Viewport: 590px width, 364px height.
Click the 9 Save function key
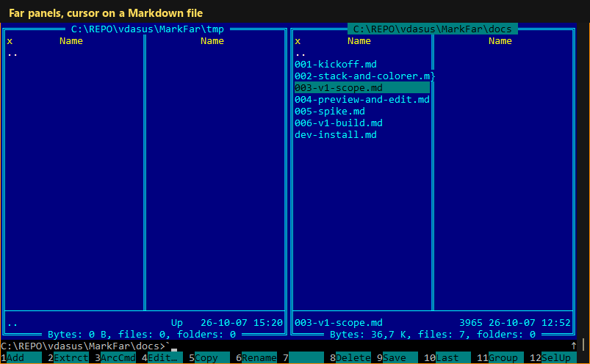(397, 357)
